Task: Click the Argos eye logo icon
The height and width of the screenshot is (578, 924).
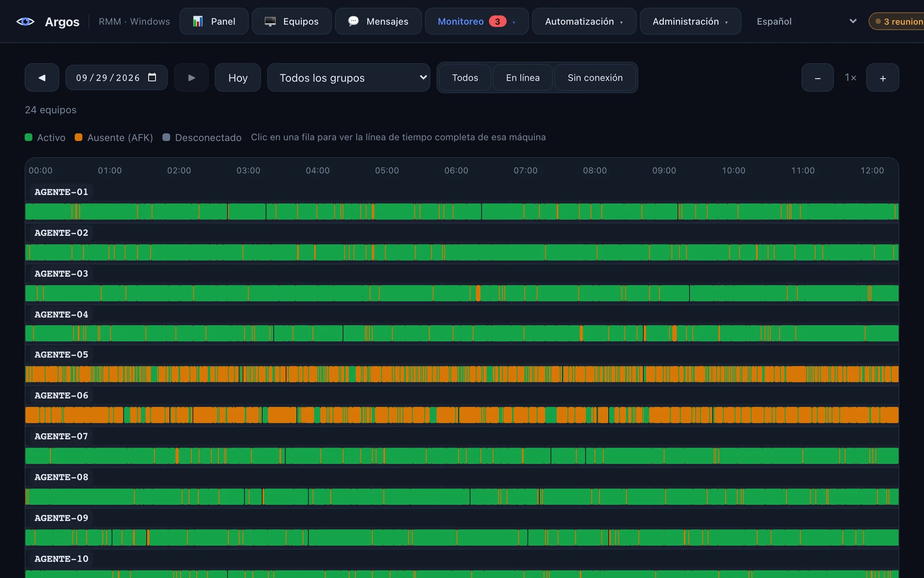Action: click(25, 22)
